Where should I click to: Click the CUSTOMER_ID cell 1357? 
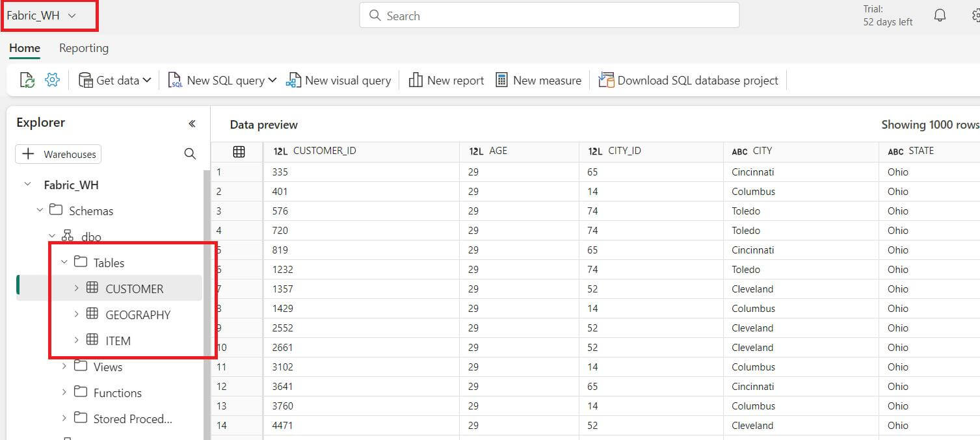coord(362,289)
